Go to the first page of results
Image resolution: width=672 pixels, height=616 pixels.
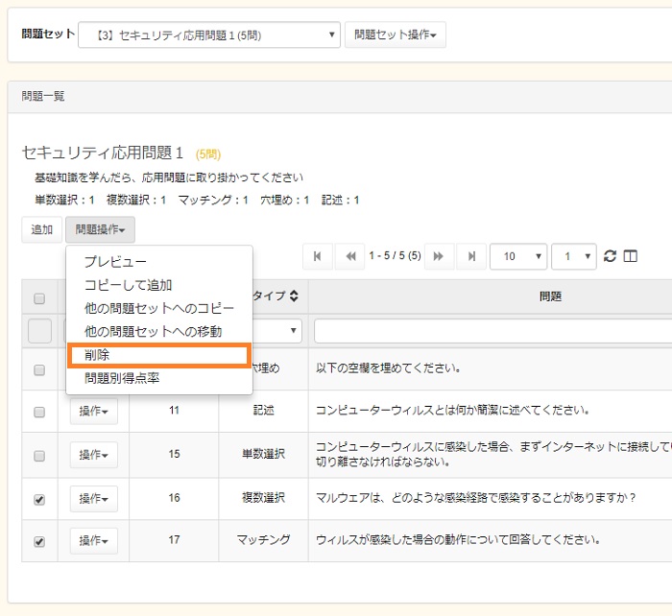tap(317, 256)
